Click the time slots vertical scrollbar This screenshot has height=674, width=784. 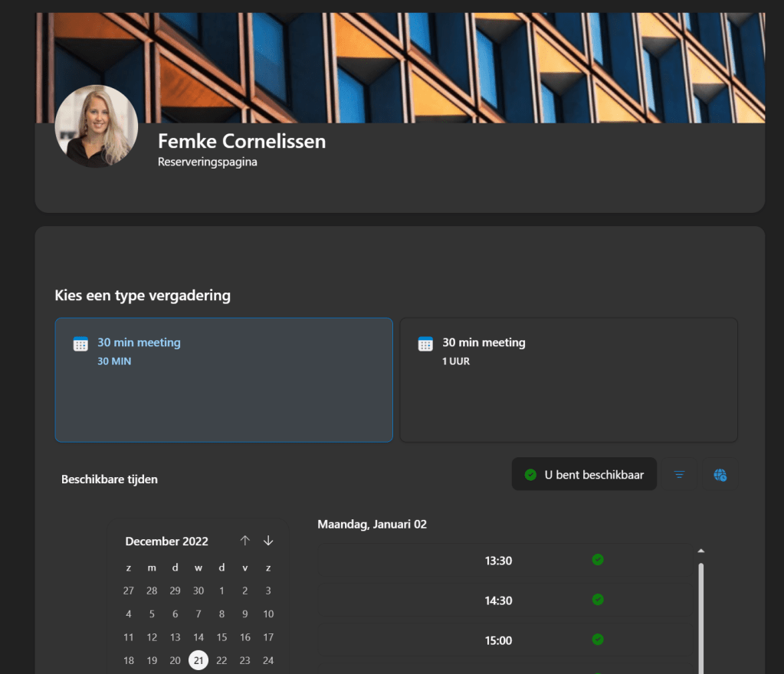(700, 613)
